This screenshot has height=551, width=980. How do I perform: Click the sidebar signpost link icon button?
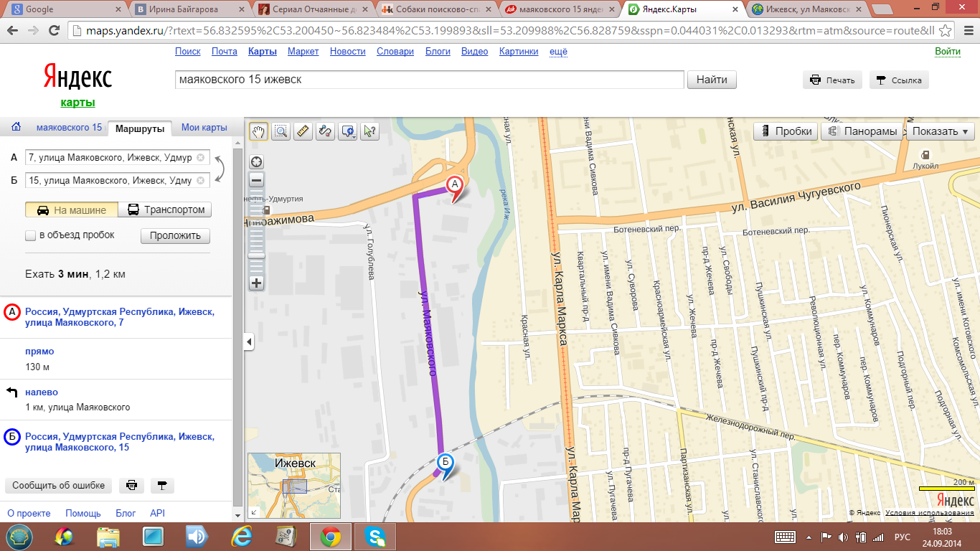tap(161, 486)
